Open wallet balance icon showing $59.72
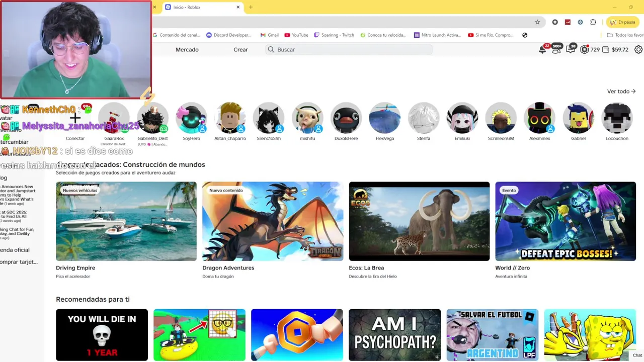Screen dimensions: 644x362 (x=605, y=50)
